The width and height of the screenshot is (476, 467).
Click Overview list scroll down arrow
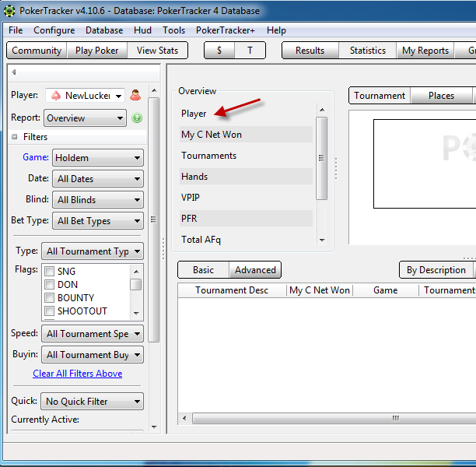(x=322, y=241)
